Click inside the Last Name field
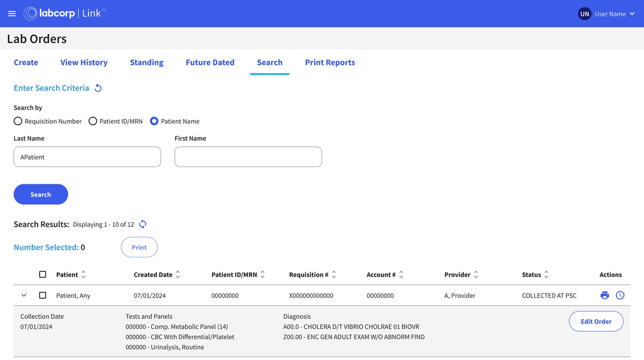Screen dimensions: 644x360 (87, 156)
